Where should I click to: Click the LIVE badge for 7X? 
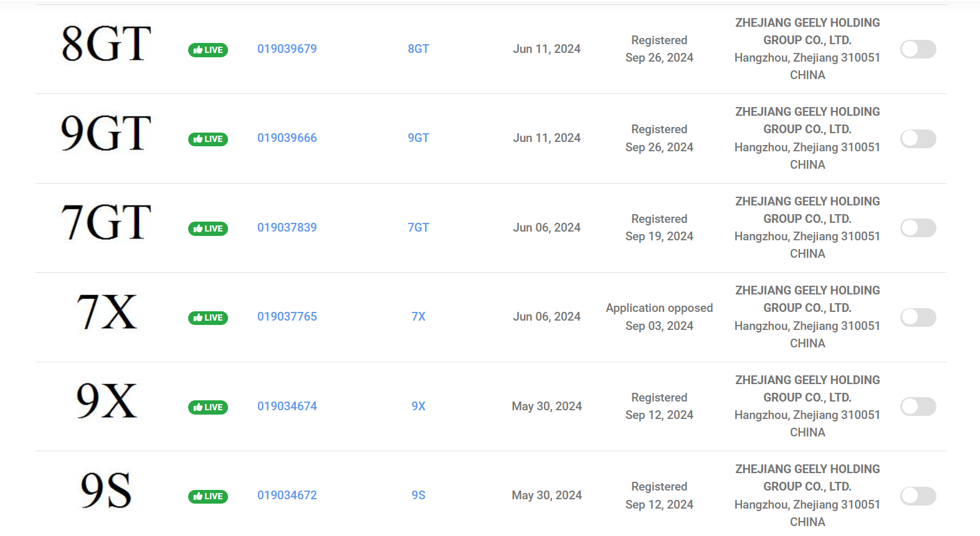[208, 317]
